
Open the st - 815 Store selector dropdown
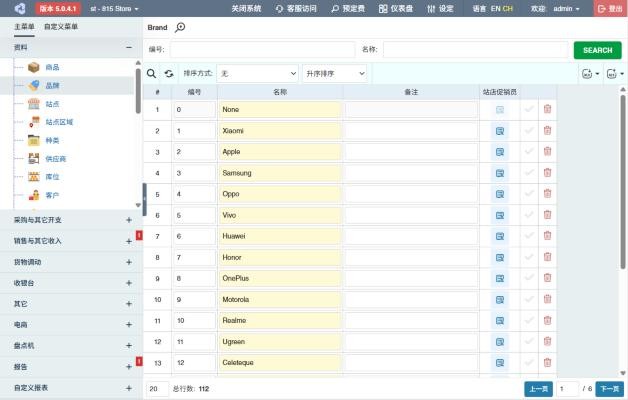[114, 8]
